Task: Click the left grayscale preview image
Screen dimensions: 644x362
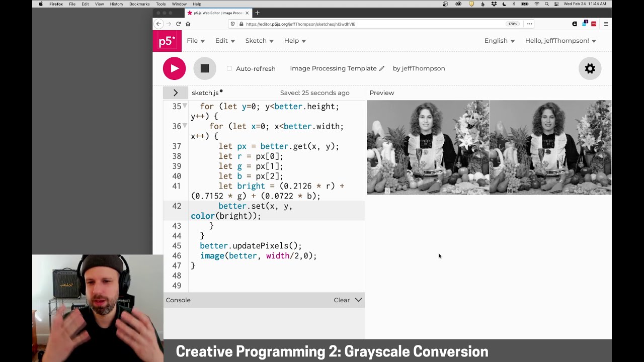Action: coord(428,147)
